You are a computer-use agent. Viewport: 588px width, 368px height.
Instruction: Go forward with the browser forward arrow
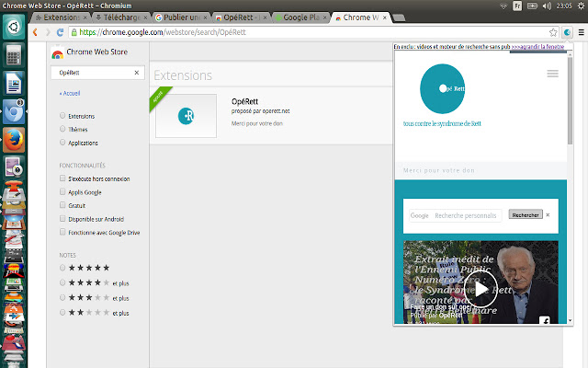[48, 32]
